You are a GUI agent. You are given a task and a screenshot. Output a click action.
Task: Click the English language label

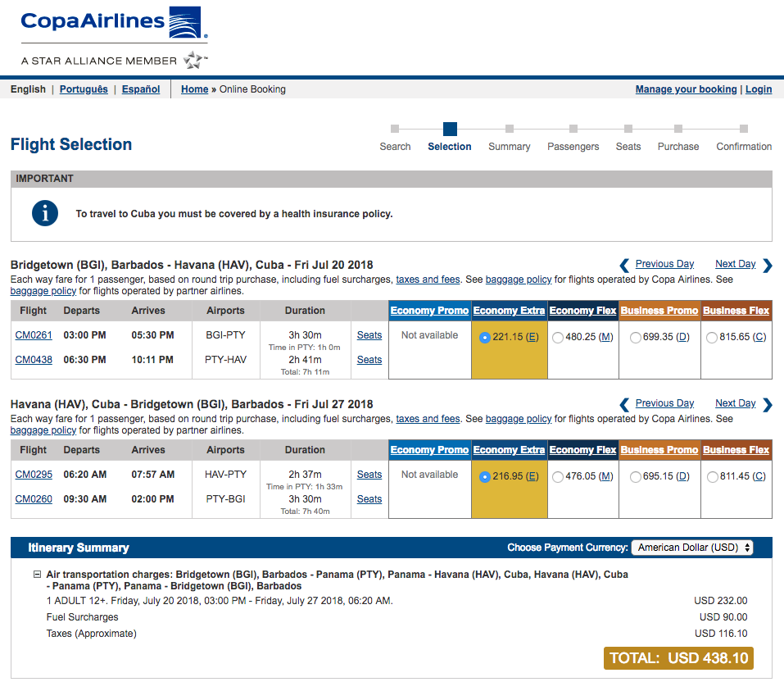point(28,89)
